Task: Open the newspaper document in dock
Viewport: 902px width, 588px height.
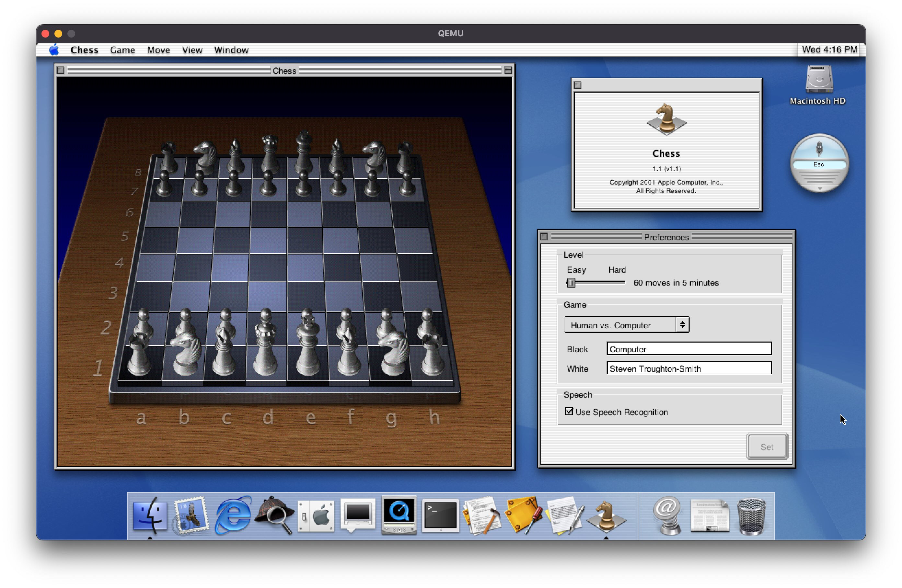Action: point(710,516)
